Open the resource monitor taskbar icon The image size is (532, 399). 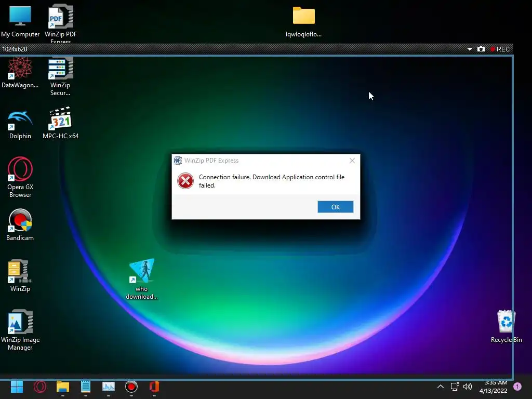click(109, 387)
